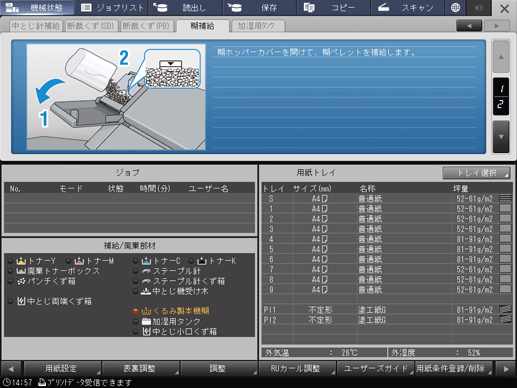Go to next tab with right arrow
517x388 pixels.
[497, 26]
